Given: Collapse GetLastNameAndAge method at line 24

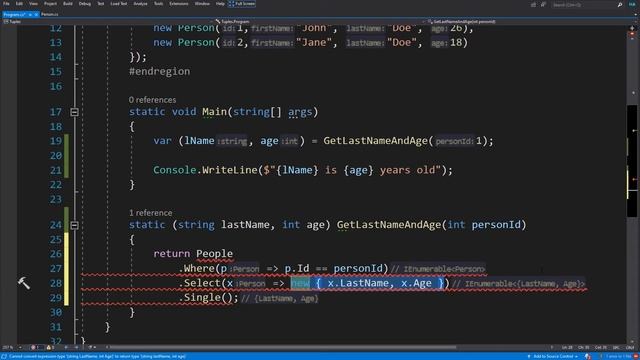Looking at the screenshot, I should tap(74, 225).
